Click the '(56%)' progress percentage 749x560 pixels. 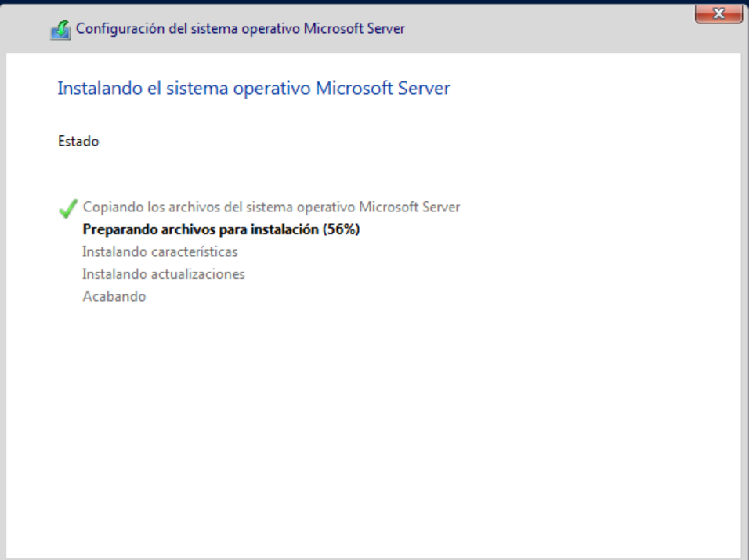click(341, 229)
